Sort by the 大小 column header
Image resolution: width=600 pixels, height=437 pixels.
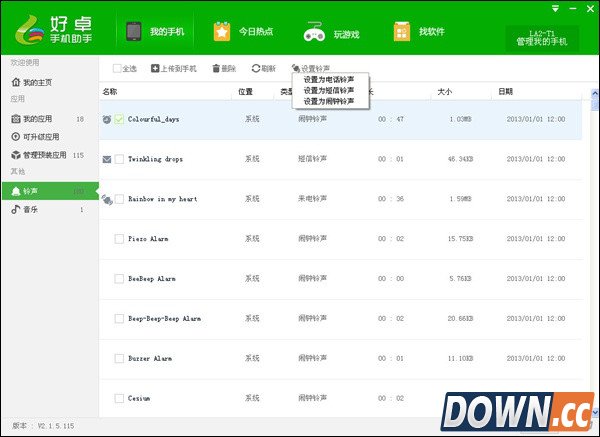pyautogui.click(x=445, y=91)
